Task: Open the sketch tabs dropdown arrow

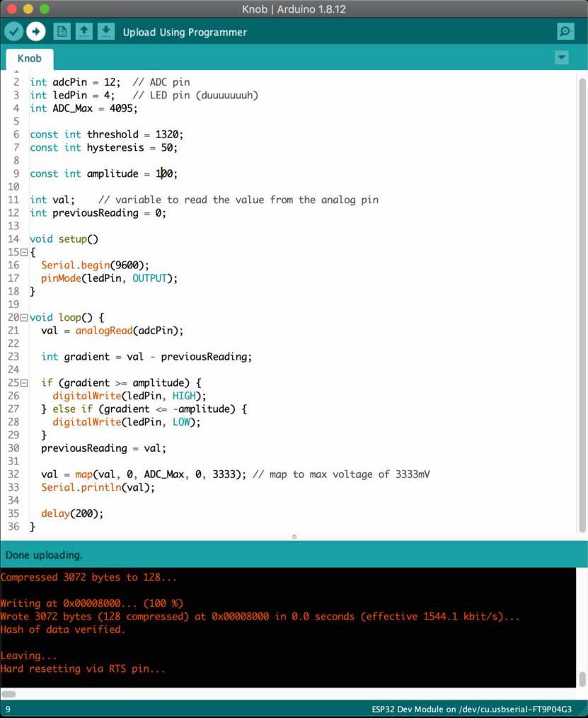Action: click(561, 57)
